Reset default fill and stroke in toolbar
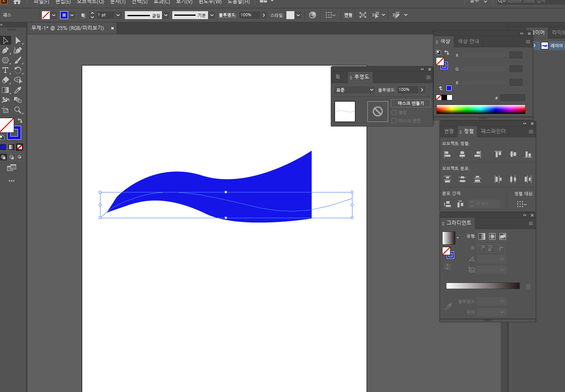565x392 pixels. coord(2,137)
